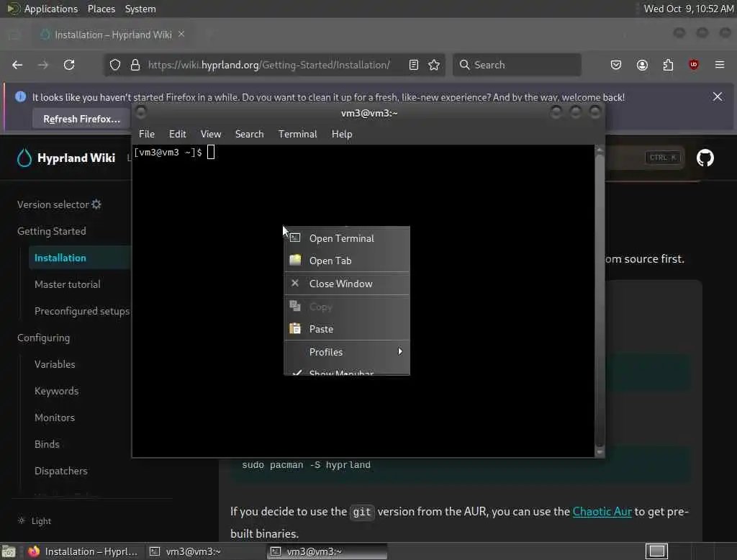Toggle reader view icon in URL bar
This screenshot has height=560, width=737.
click(414, 65)
